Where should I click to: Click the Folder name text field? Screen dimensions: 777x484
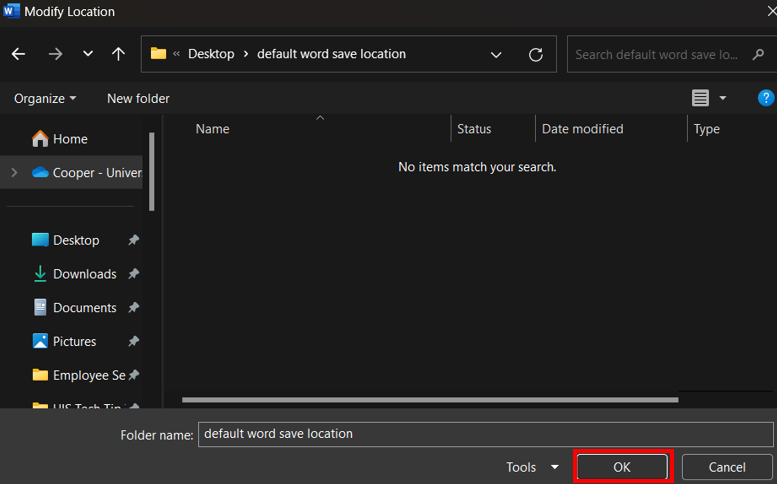(485, 434)
